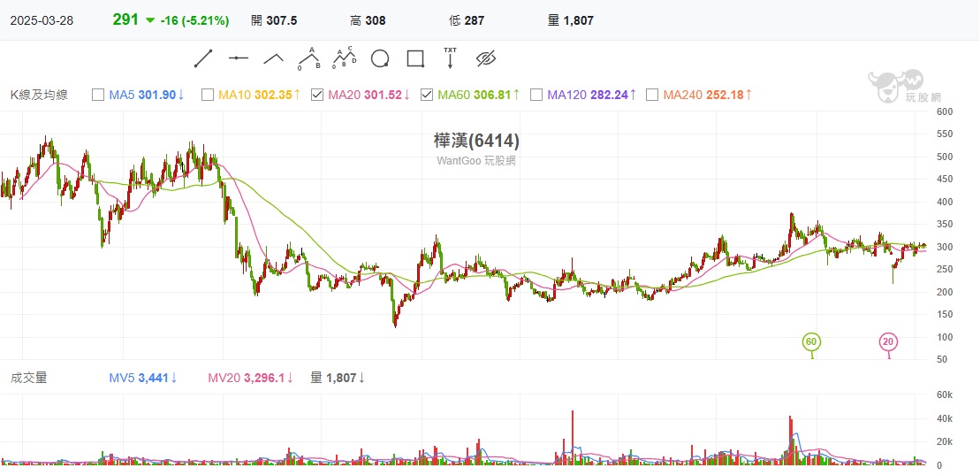Enable the MA10 checkbox
The image size is (980, 475).
click(208, 95)
